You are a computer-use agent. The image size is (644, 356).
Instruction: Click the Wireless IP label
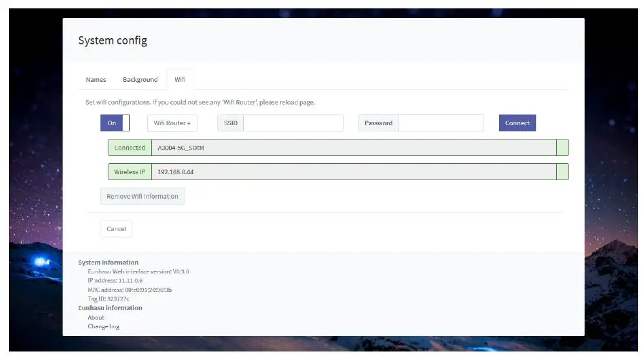tap(130, 172)
